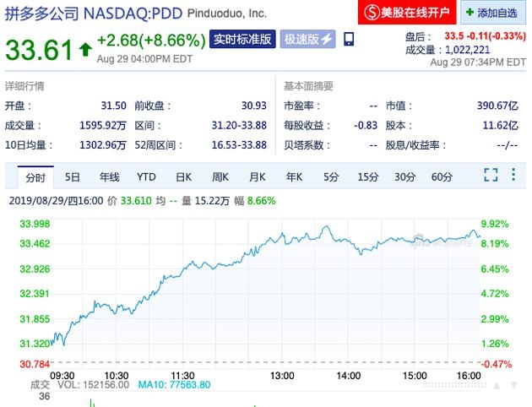Switch to 实时标准版 mode
The height and width of the screenshot is (407, 532).
[x=242, y=40]
